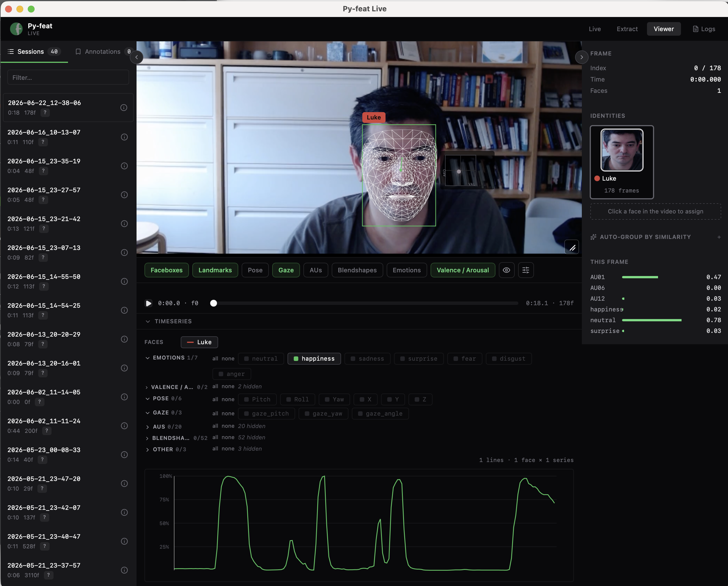Collapse the right panel arrow
728x586 pixels.
point(581,57)
